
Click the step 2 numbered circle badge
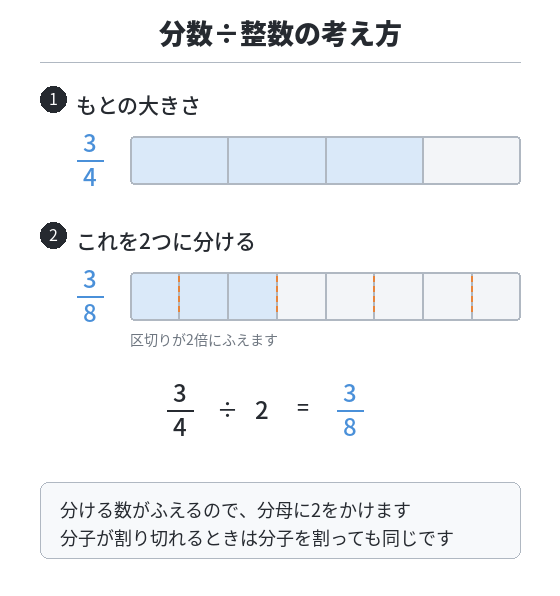pyautogui.click(x=53, y=236)
